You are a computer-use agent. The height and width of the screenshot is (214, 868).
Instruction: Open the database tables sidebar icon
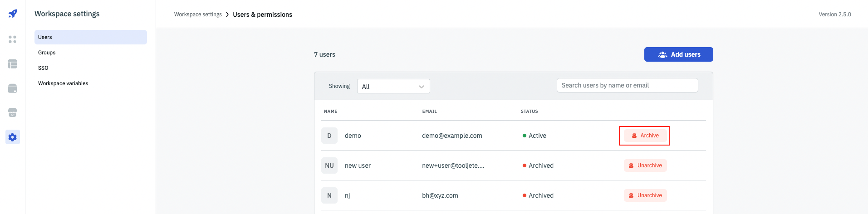pyautogui.click(x=13, y=64)
